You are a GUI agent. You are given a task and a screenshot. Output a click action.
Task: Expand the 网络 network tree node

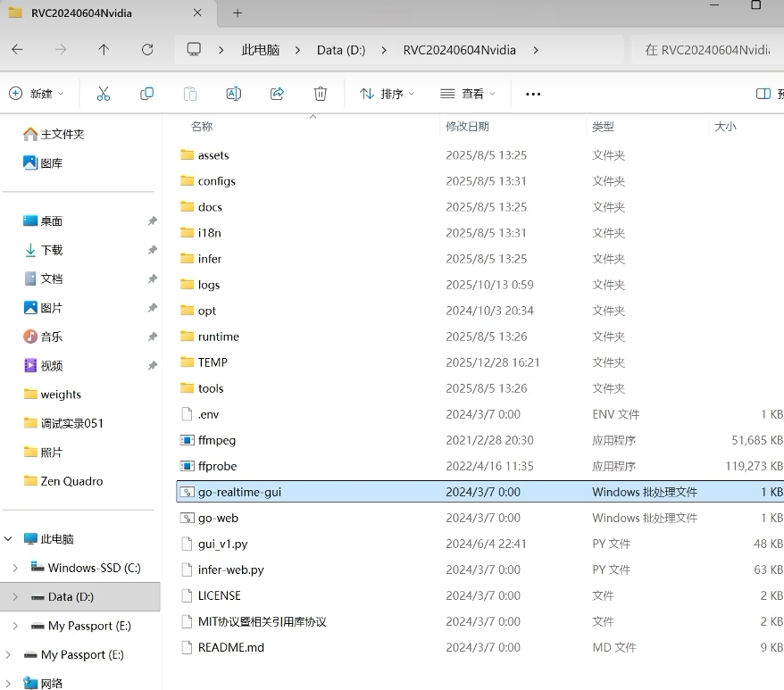pyautogui.click(x=8, y=683)
